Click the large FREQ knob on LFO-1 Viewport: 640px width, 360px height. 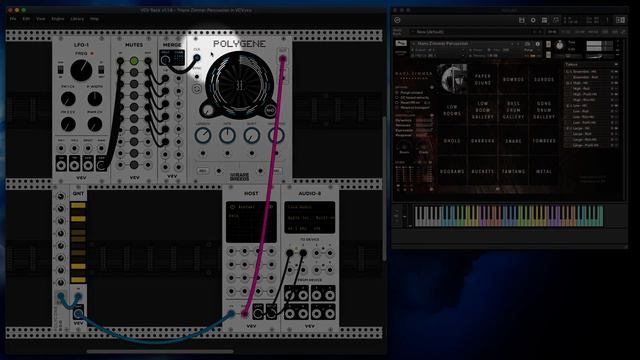[81, 70]
